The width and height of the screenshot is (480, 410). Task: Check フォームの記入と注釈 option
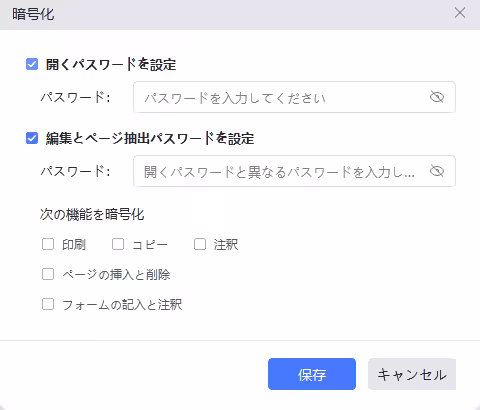point(48,304)
